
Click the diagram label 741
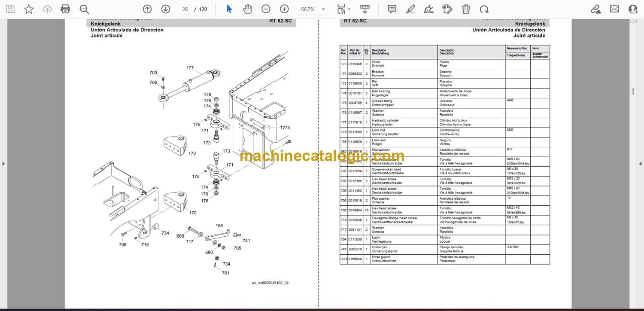246,241
